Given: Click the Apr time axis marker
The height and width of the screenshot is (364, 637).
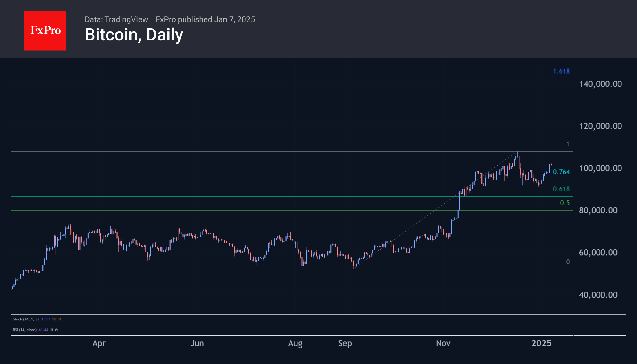Looking at the screenshot, I should [99, 344].
